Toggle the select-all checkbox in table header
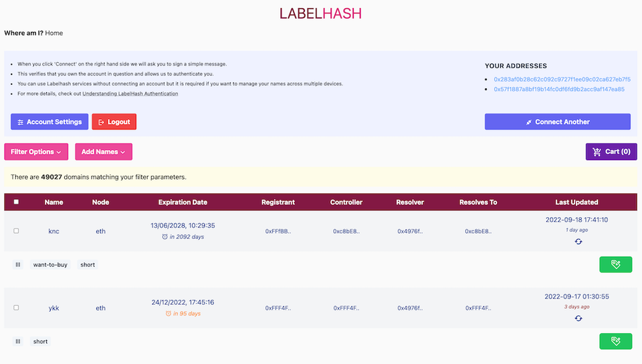642x364 pixels. click(x=16, y=202)
